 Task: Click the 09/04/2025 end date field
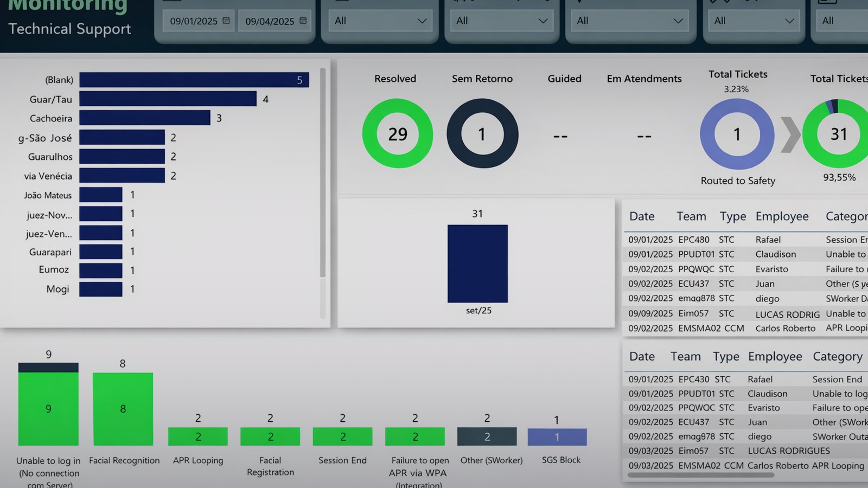coord(275,21)
